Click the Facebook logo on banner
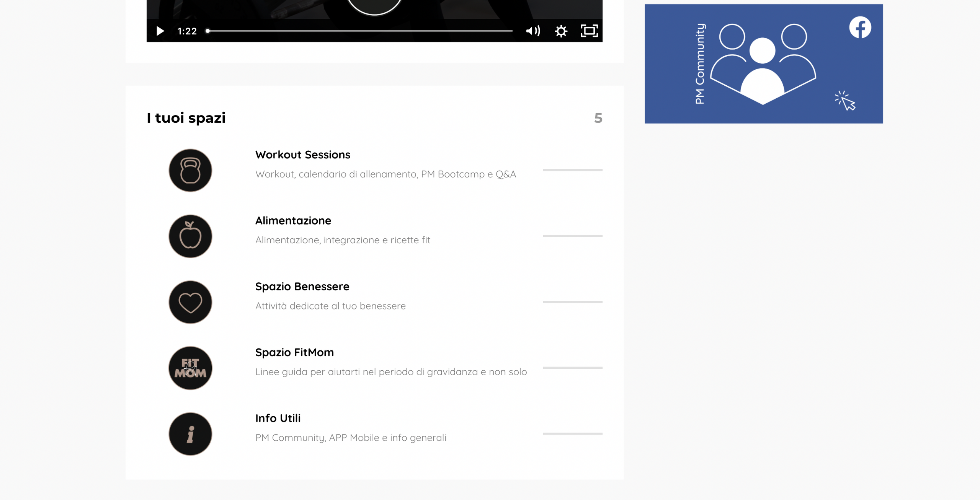 pos(860,28)
